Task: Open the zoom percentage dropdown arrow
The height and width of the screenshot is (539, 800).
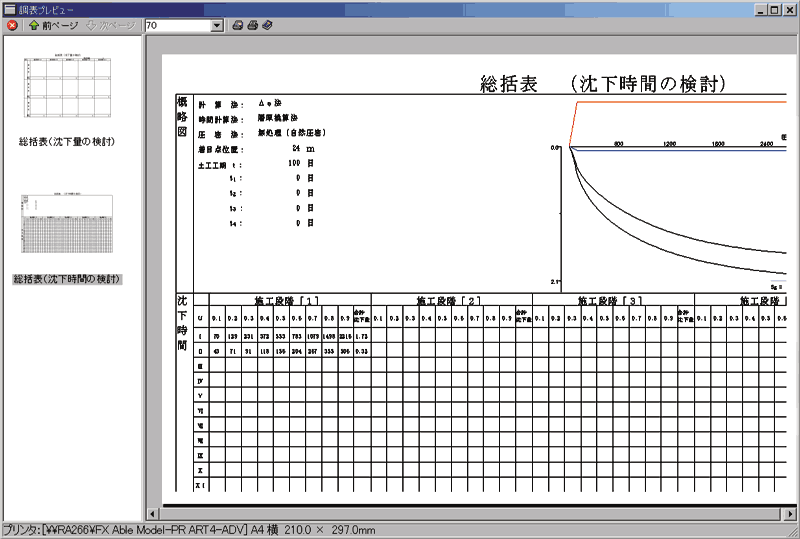Action: [x=217, y=26]
